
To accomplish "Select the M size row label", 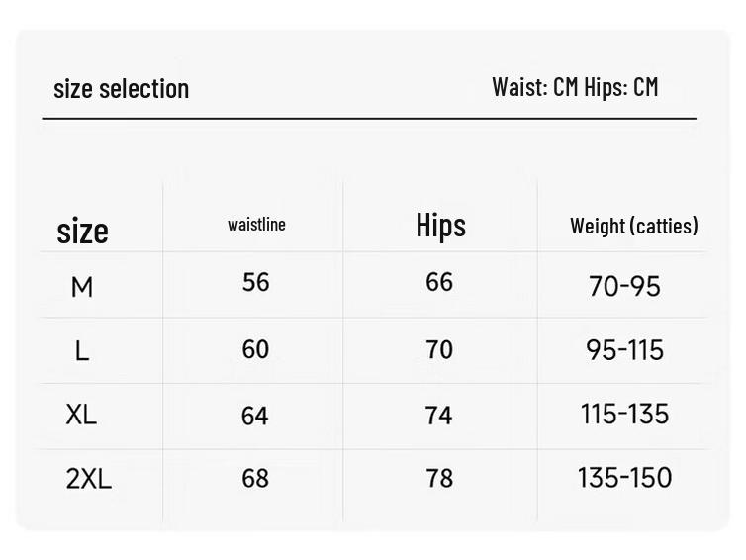I will pos(82,287).
